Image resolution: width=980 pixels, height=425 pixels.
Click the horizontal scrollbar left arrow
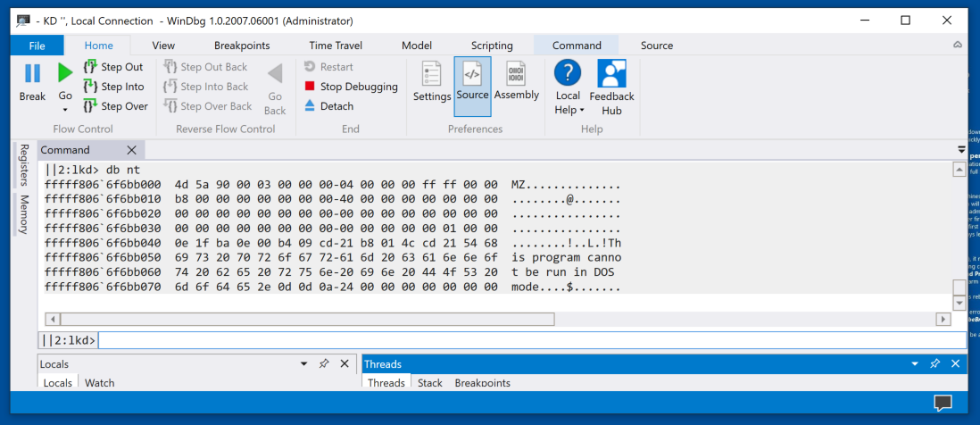coord(54,320)
